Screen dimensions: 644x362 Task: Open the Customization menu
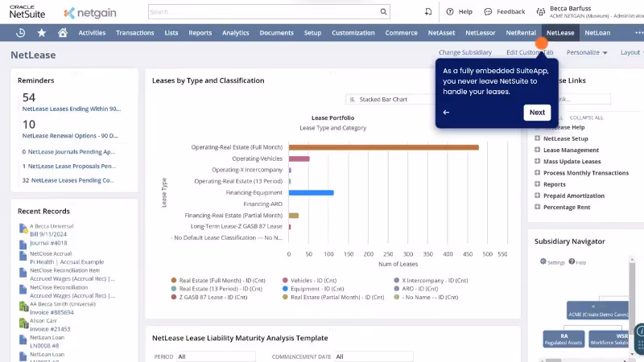point(353,33)
